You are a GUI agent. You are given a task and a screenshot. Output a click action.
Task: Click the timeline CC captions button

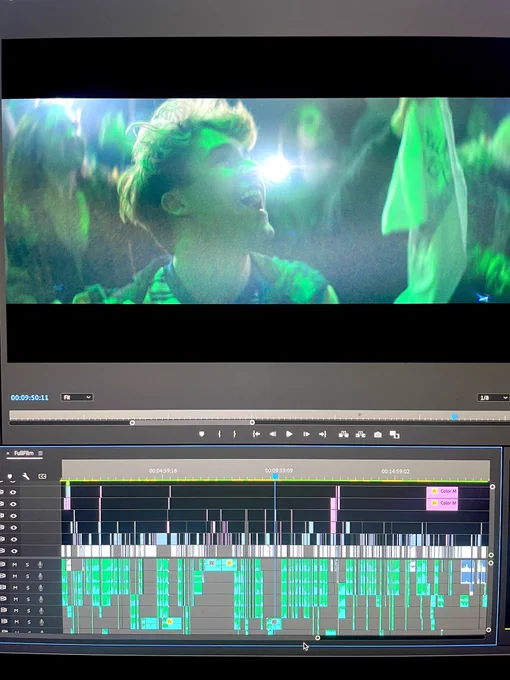(42, 477)
